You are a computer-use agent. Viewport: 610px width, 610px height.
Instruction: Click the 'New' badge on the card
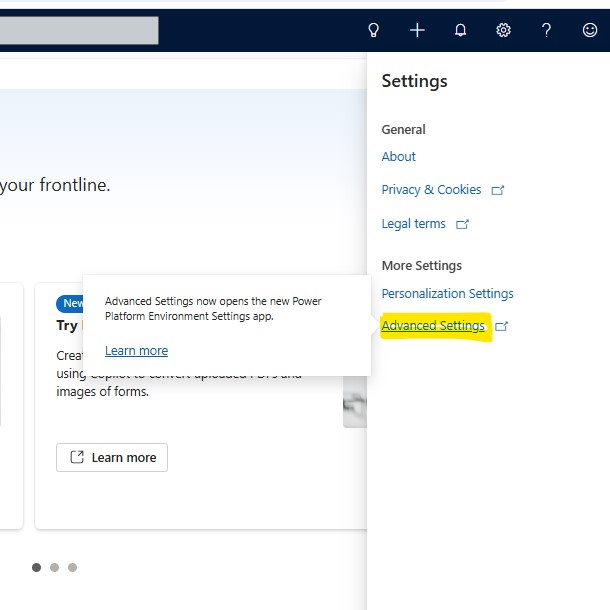pos(70,303)
